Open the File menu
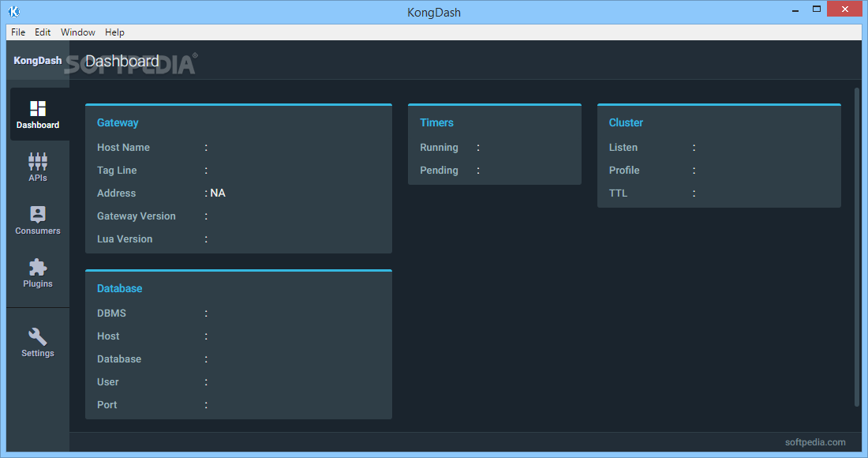 click(x=18, y=32)
